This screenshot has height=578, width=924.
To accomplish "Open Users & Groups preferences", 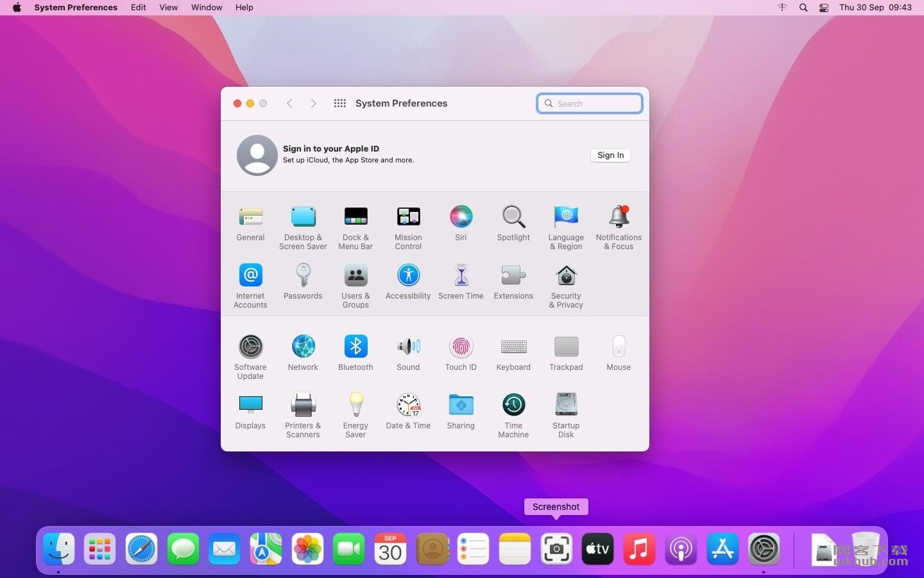I will (355, 286).
